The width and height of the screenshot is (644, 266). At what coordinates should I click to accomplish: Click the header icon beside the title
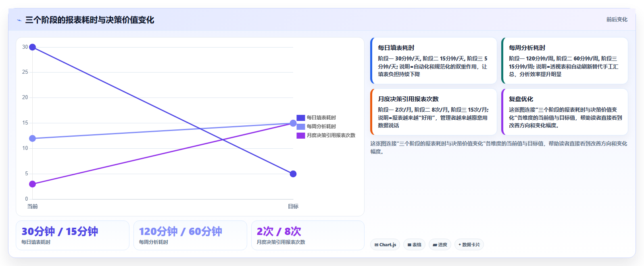[x=19, y=20]
